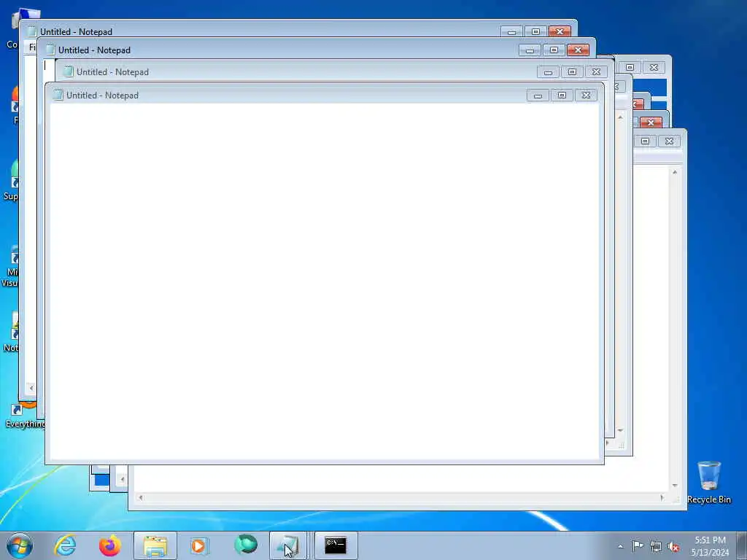Screen dimensions: 747x560
Task: Click the green swirl taskbar icon
Action: click(x=245, y=545)
